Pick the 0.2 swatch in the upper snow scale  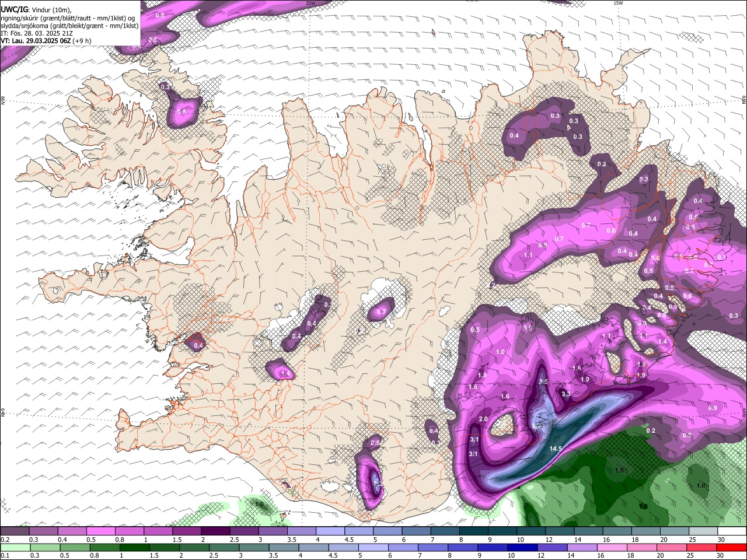(15, 531)
